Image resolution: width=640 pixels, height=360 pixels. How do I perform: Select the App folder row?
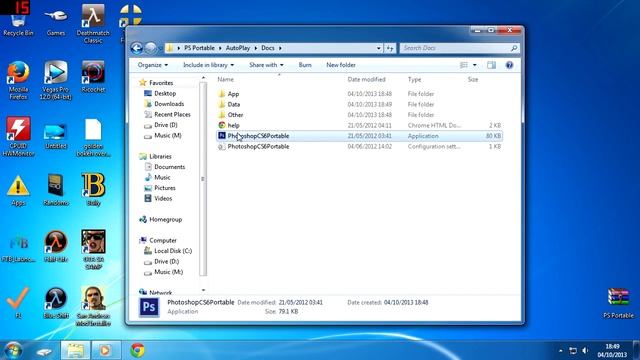(x=359, y=94)
